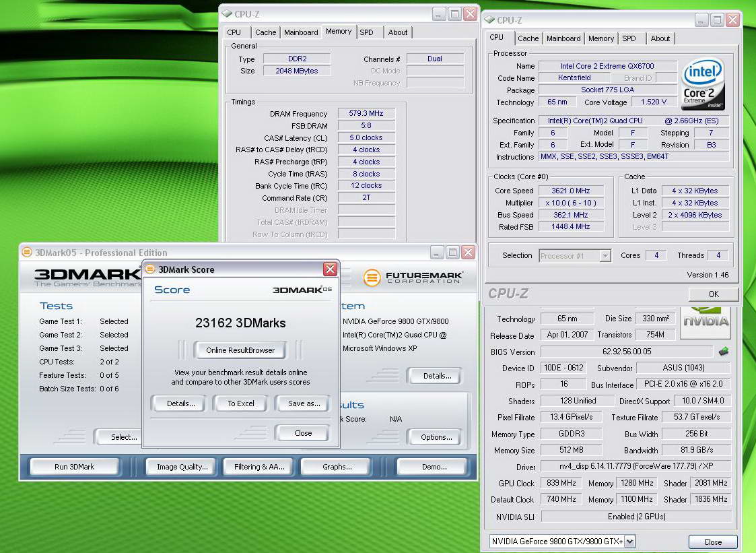Image resolution: width=756 pixels, height=553 pixels.
Task: Click the GPU Clock 839 MHz value
Action: 561,483
